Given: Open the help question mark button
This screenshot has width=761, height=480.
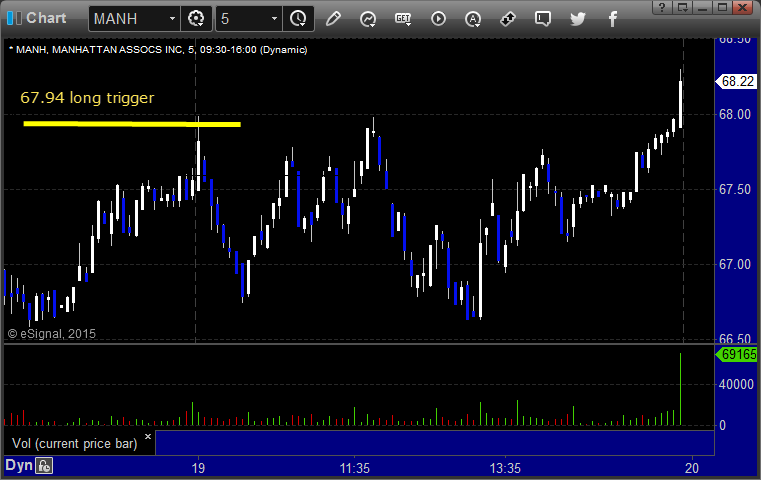Looking at the screenshot, I should pyautogui.click(x=662, y=7).
